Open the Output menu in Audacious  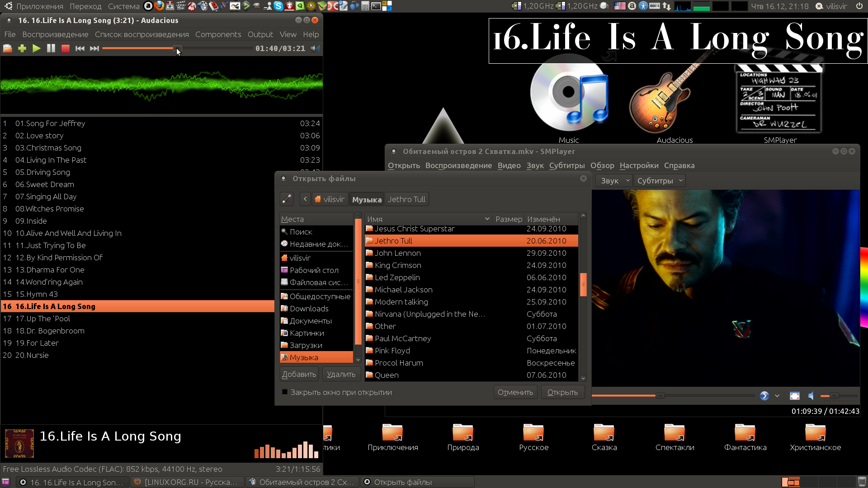260,34
